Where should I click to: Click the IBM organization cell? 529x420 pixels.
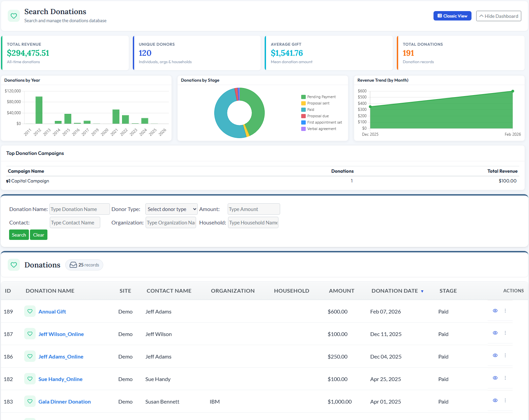click(215, 402)
